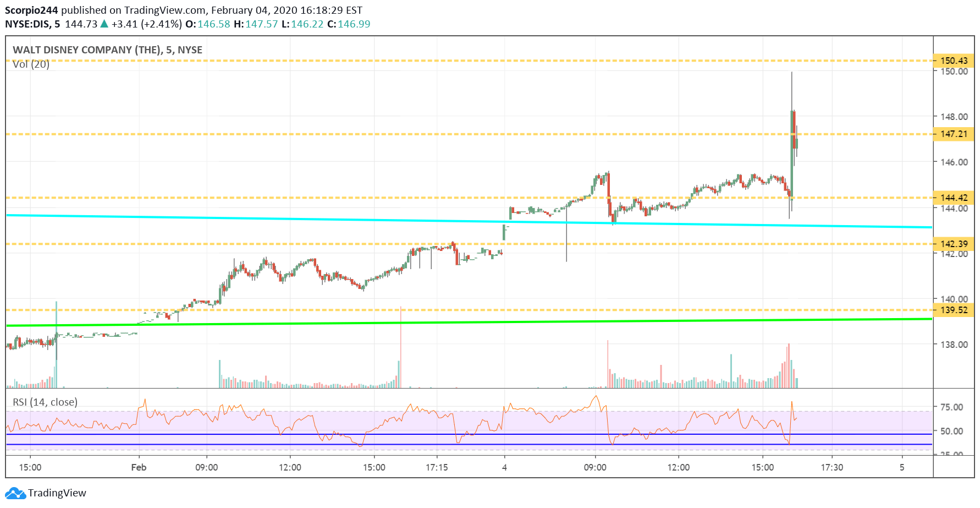Click the close value 146.99

(354, 24)
